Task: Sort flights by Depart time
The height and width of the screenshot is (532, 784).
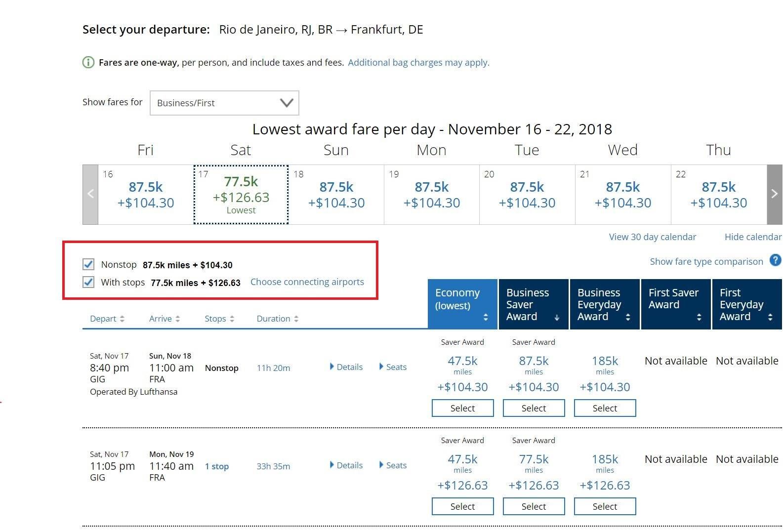Action: pyautogui.click(x=107, y=319)
